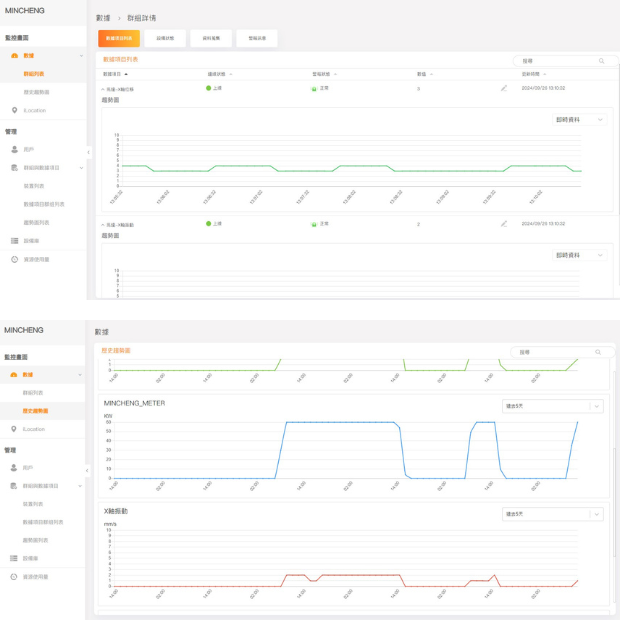The height and width of the screenshot is (620, 620).
Task: Click the magnifier icon in the 歷史趨勢圖 search box
Action: pyautogui.click(x=598, y=352)
